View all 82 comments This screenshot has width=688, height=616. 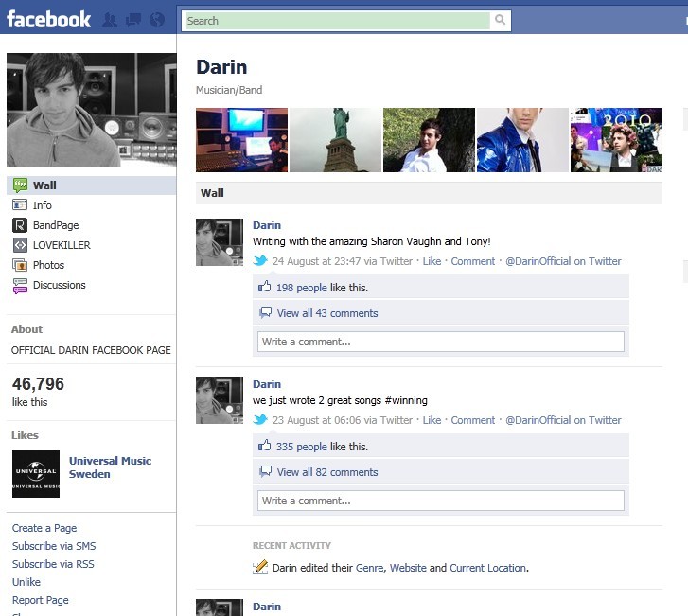(x=327, y=472)
